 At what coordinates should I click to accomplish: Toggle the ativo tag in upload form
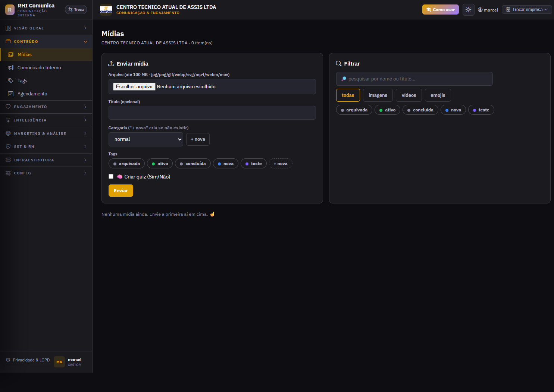click(160, 164)
